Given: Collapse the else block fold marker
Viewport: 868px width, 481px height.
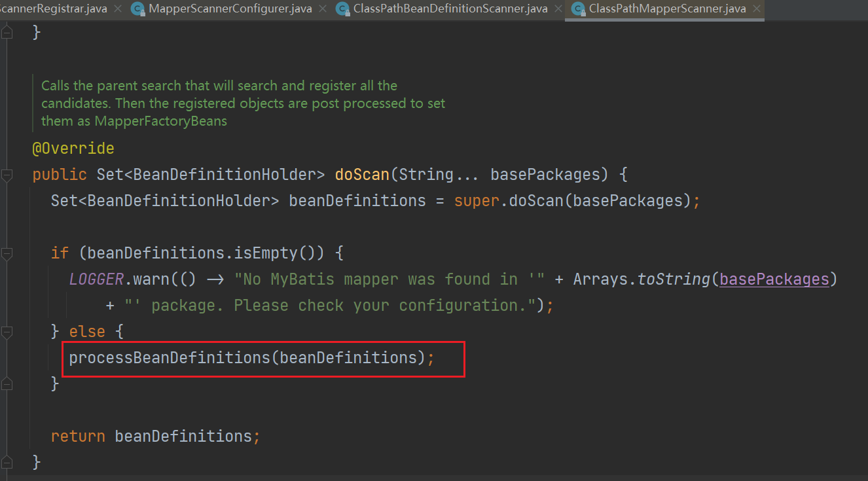Looking at the screenshot, I should click(x=7, y=332).
